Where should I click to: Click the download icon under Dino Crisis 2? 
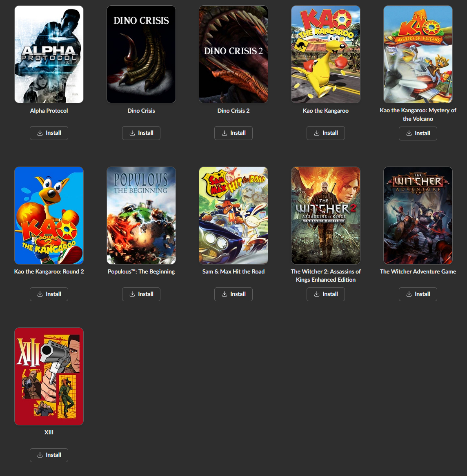pyautogui.click(x=225, y=133)
